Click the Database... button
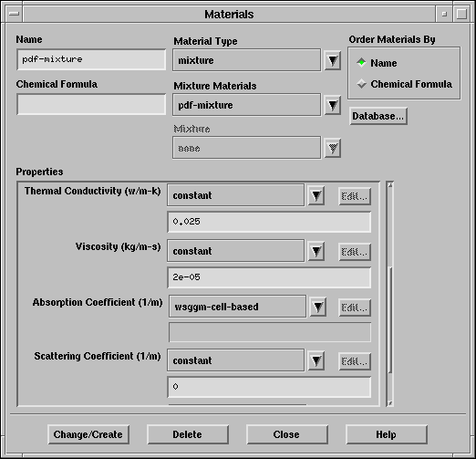Image resolution: width=476 pixels, height=459 pixels. click(x=378, y=116)
